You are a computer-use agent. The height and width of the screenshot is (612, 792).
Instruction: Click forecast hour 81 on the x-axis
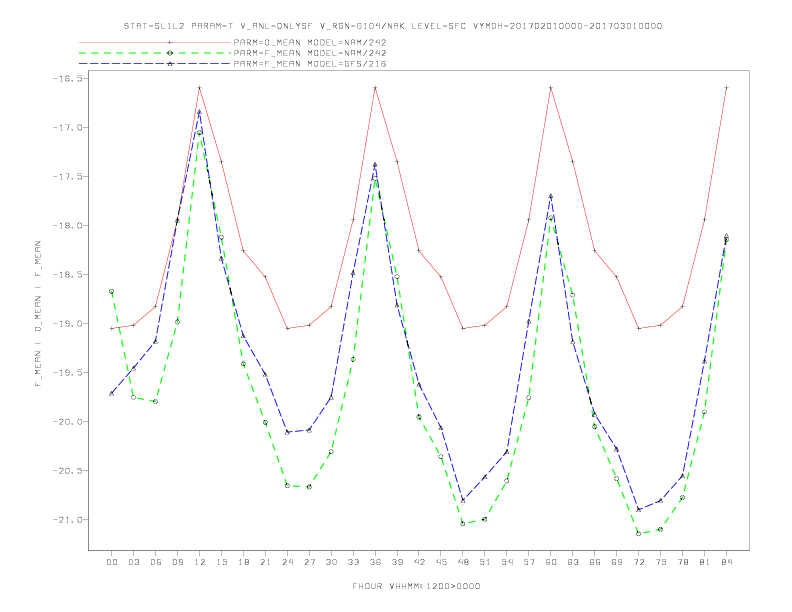pyautogui.click(x=705, y=562)
